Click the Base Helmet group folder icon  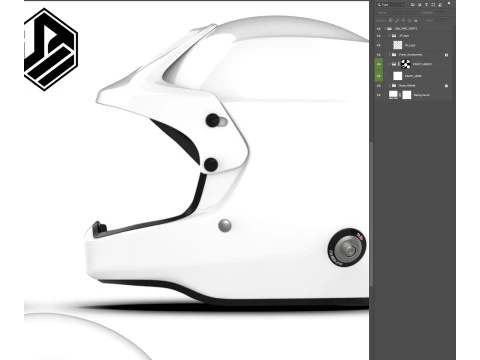pos(394,86)
